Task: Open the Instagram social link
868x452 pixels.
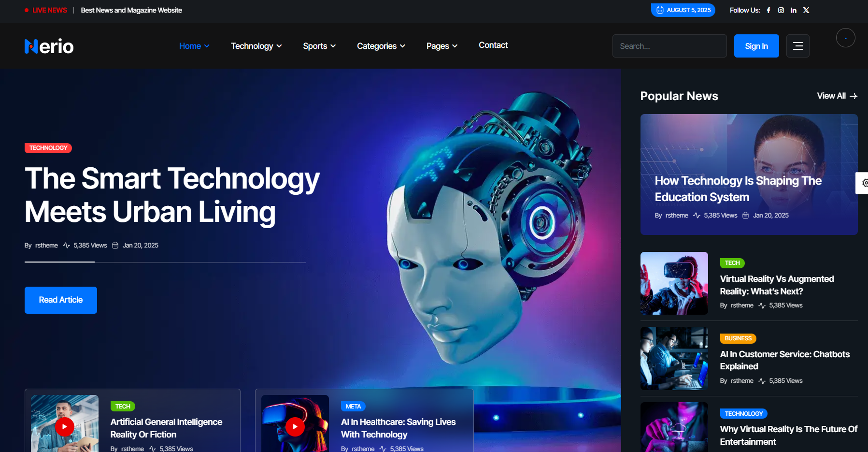Action: [781, 10]
